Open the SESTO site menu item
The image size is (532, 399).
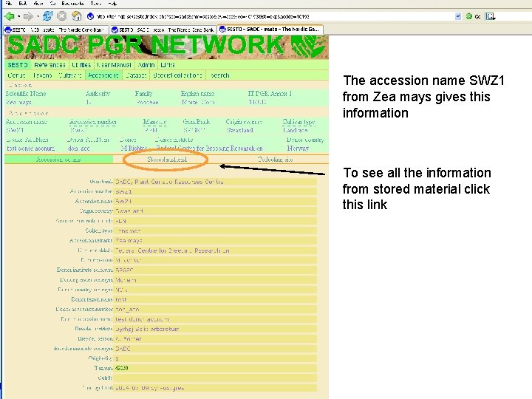pos(18,65)
